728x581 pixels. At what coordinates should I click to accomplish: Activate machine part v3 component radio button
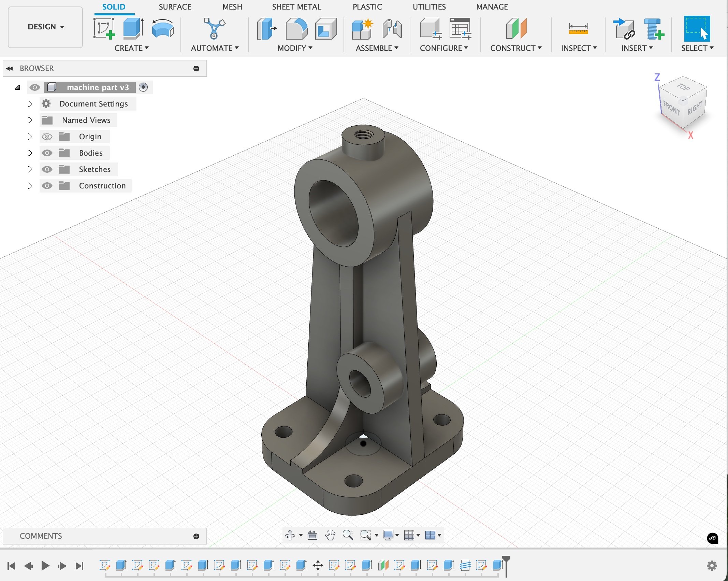pyautogui.click(x=143, y=87)
